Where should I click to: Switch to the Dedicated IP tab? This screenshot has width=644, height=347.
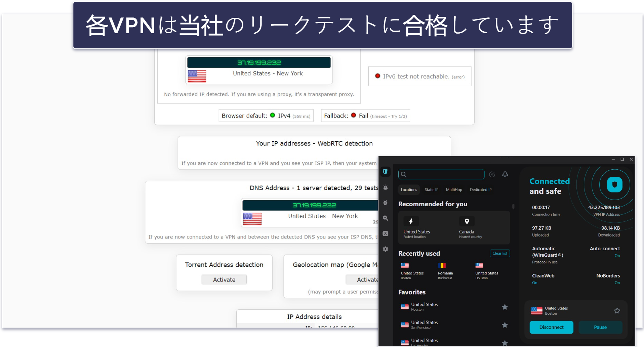480,190
